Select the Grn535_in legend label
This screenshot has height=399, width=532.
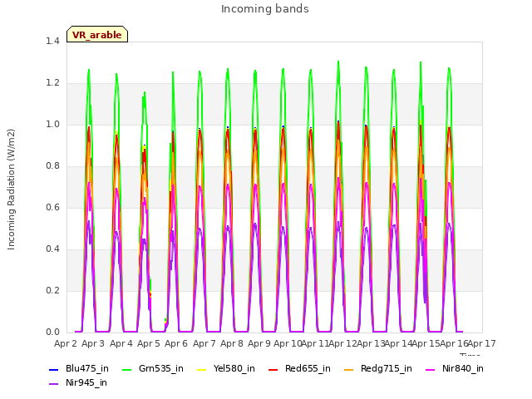(x=161, y=369)
